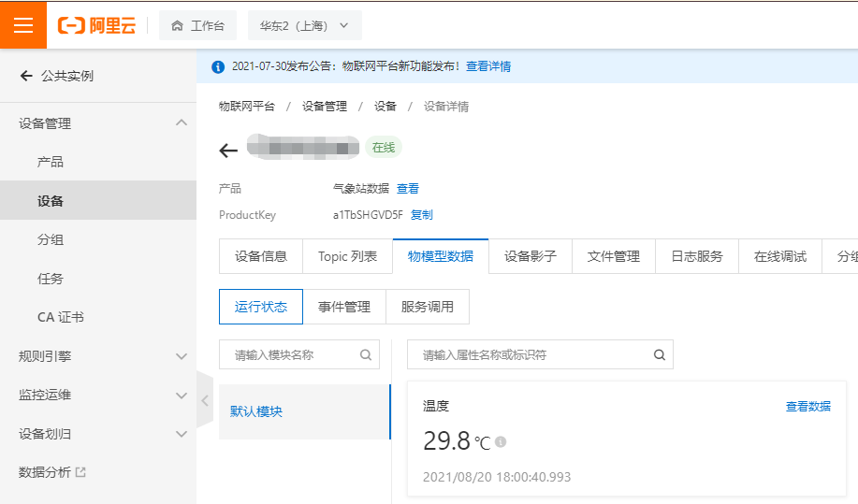
Task: Click 查看 link next to 气象站数据
Action: tap(408, 189)
